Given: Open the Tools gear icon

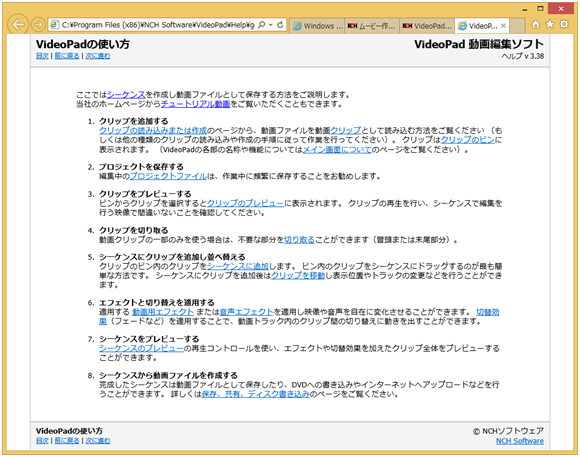Looking at the screenshot, I should [564, 24].
